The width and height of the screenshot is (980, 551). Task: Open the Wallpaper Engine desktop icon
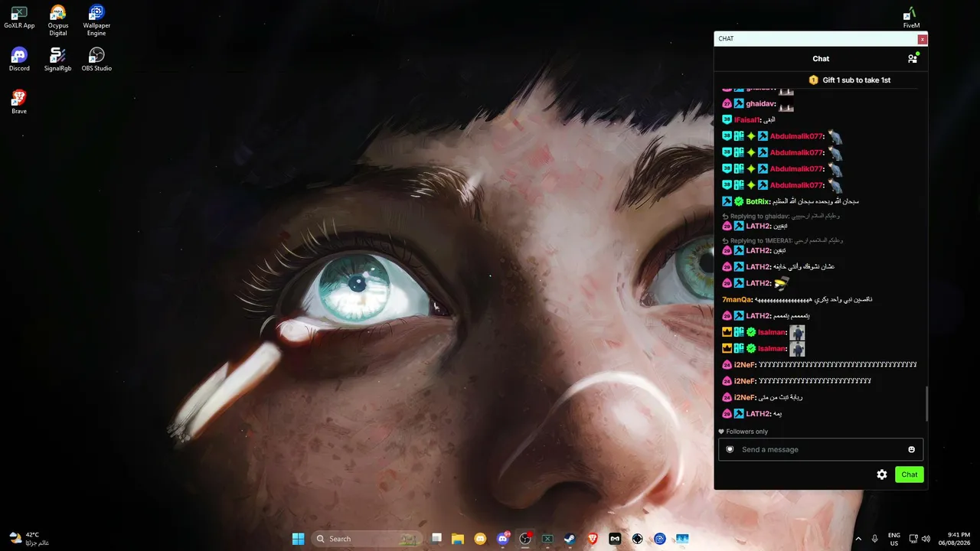pos(96,21)
